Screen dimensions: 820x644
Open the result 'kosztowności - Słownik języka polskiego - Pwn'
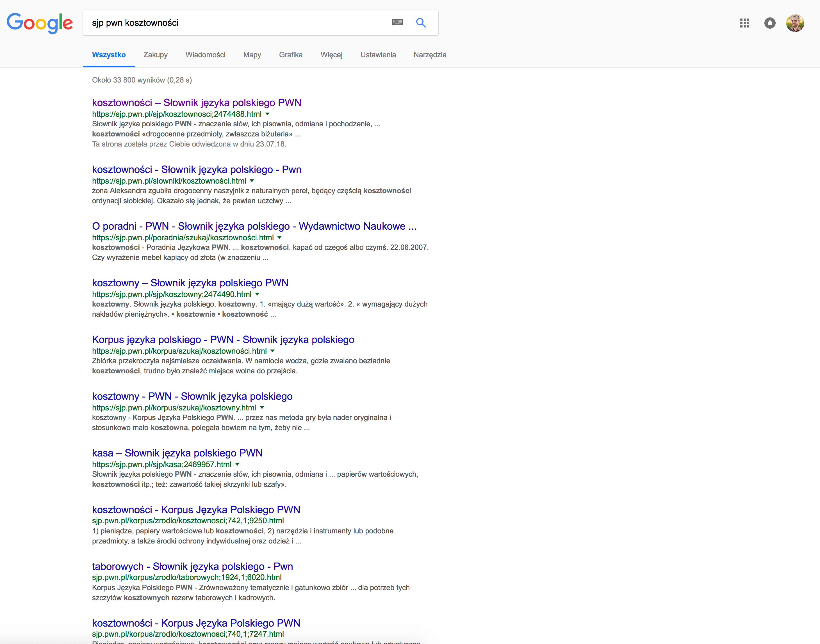click(x=197, y=169)
